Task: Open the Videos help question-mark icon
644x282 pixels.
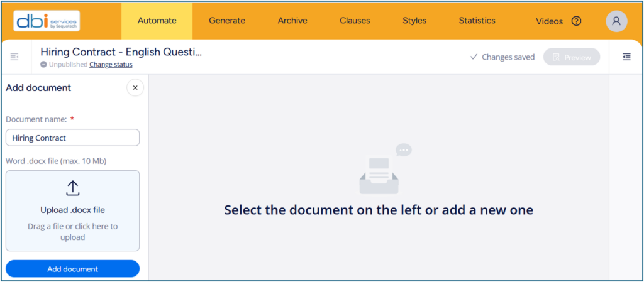Action: click(x=576, y=21)
